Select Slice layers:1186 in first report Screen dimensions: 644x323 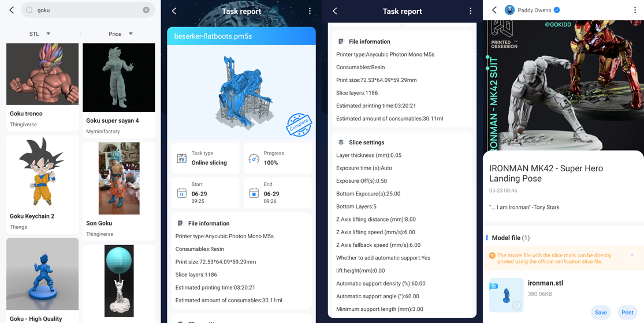click(196, 275)
